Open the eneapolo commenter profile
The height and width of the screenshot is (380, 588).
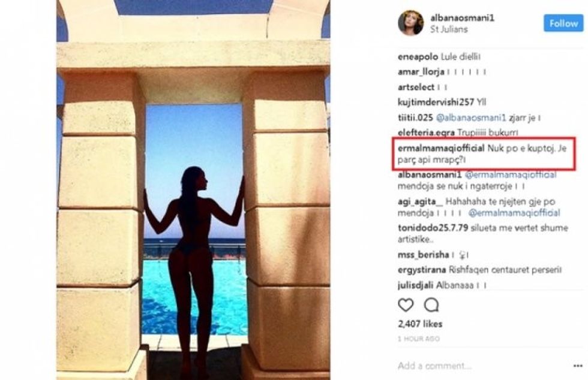pos(418,57)
